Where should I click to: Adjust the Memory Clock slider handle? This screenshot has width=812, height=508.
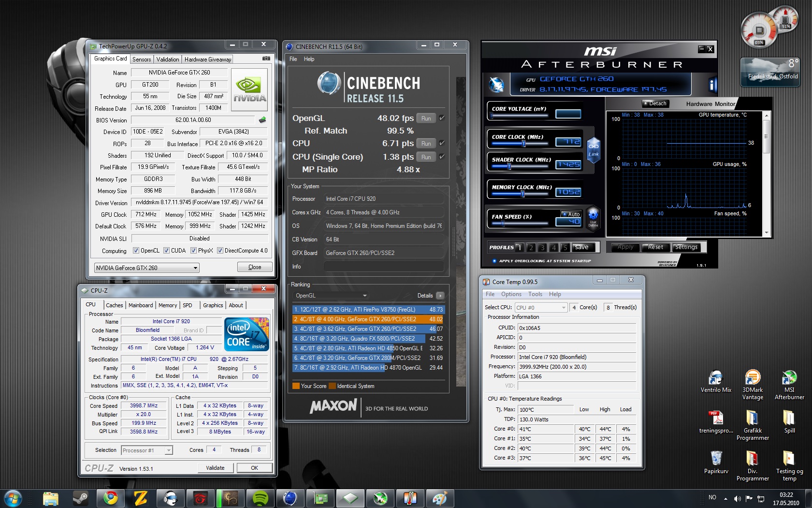pos(522,194)
